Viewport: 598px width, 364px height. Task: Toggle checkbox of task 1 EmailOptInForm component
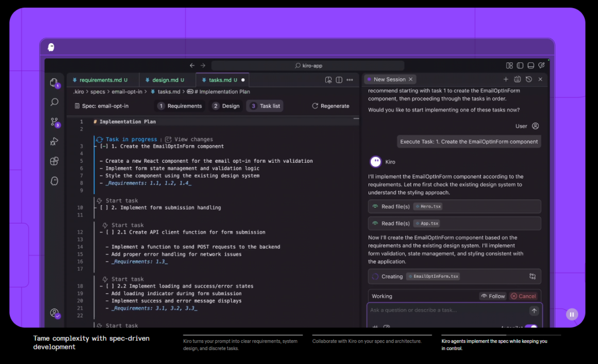click(x=104, y=146)
